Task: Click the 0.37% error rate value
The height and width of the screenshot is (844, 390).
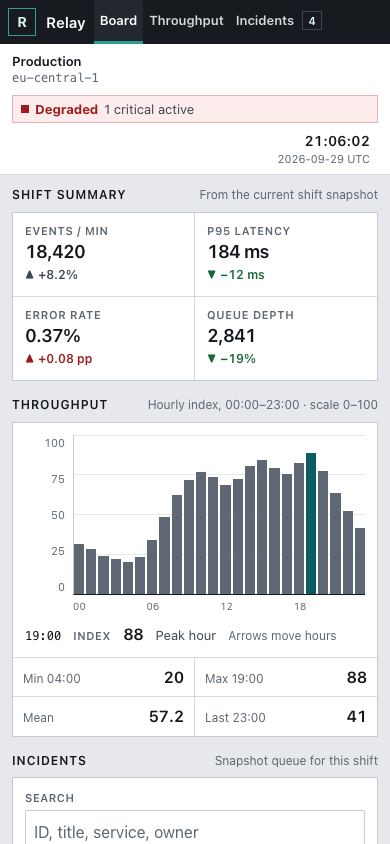Action: pos(53,336)
